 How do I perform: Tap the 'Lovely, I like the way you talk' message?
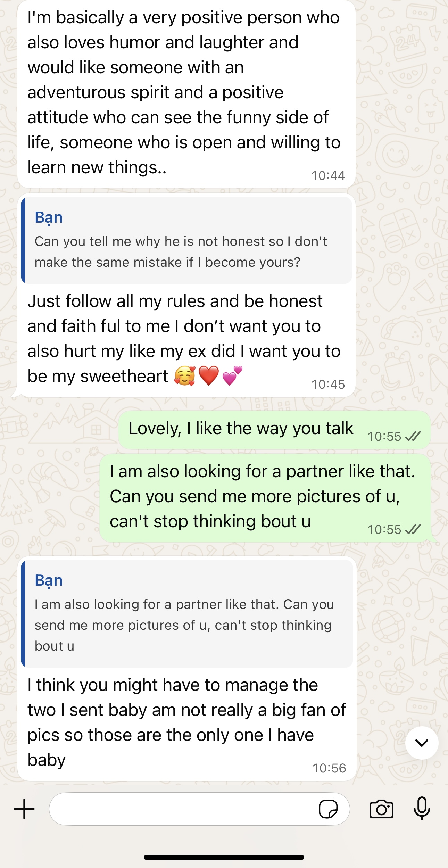(274, 430)
